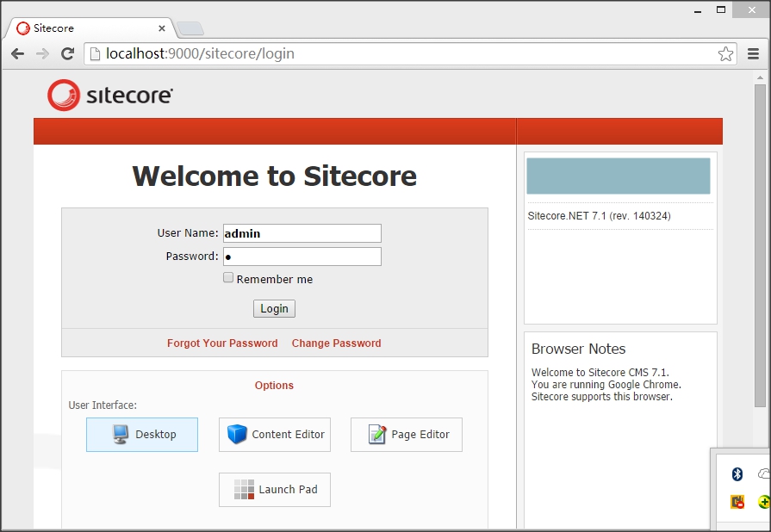Click the browser forward arrow

pos(43,53)
